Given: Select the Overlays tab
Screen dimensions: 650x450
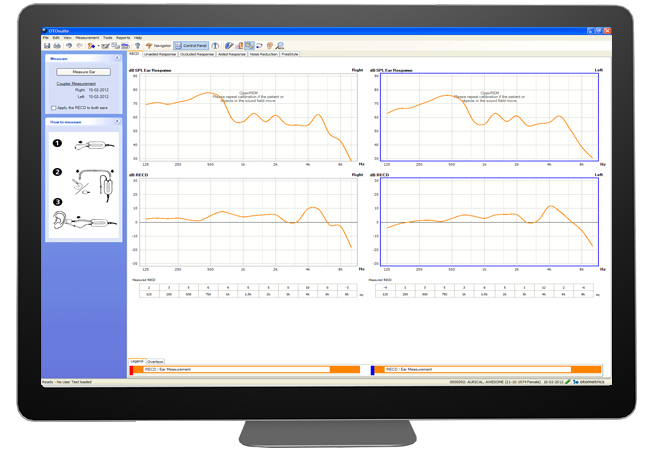Looking at the screenshot, I should 155,361.
